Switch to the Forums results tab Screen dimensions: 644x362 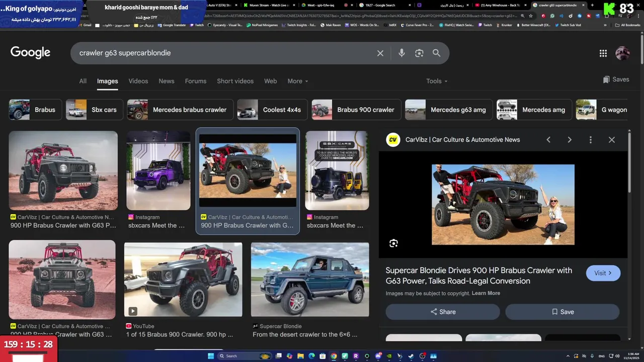(x=196, y=81)
